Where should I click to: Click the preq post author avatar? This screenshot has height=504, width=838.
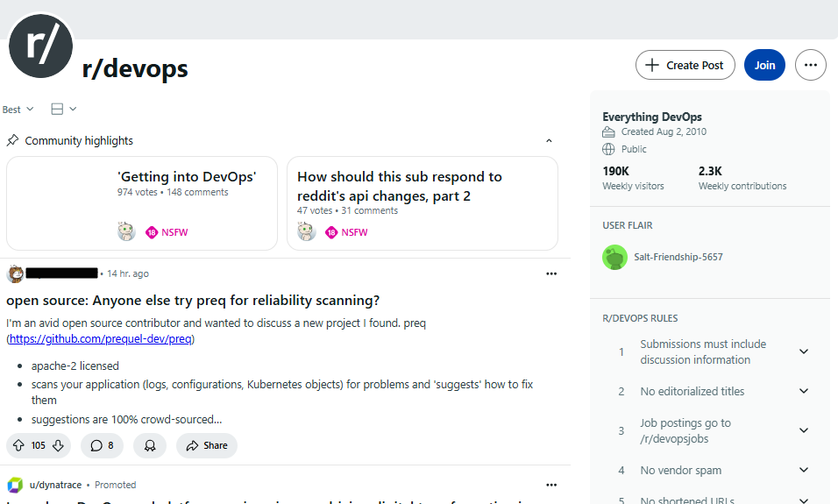(x=16, y=273)
